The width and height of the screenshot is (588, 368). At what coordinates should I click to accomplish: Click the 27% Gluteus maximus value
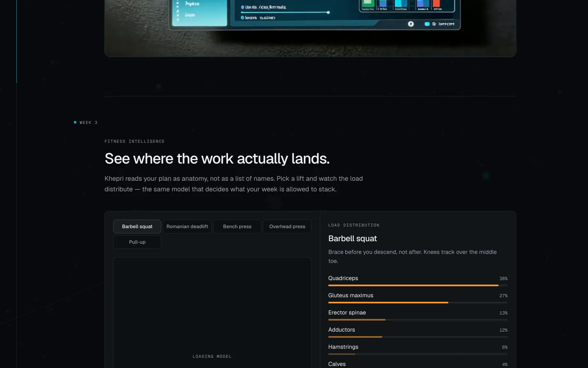[x=503, y=296]
